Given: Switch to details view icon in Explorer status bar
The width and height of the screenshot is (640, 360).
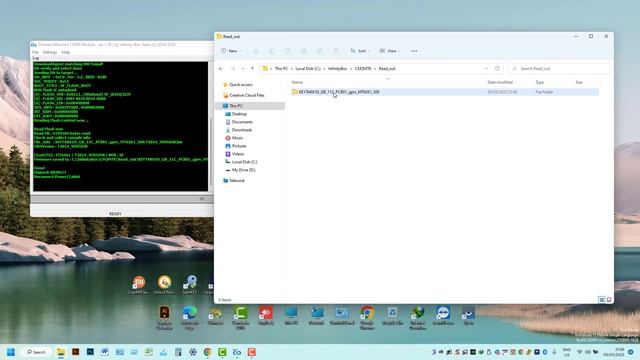Looking at the screenshot, I should click(x=602, y=300).
